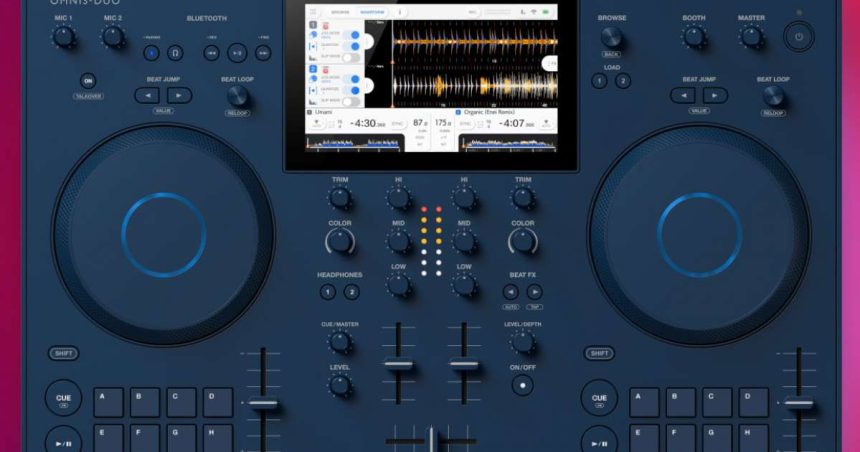Trigger left deck pad C
Viewport: 860px width, 452px height.
(x=182, y=403)
